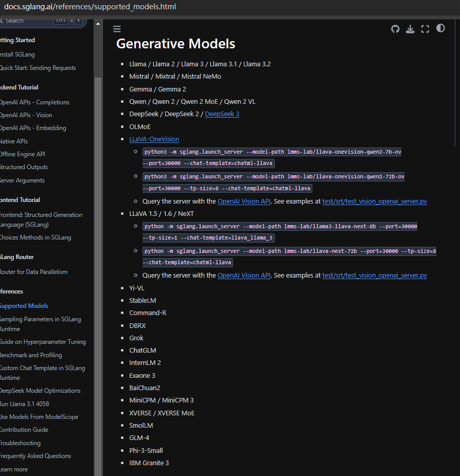Open the GitHub repository icon
The image size is (460, 476).
click(395, 29)
